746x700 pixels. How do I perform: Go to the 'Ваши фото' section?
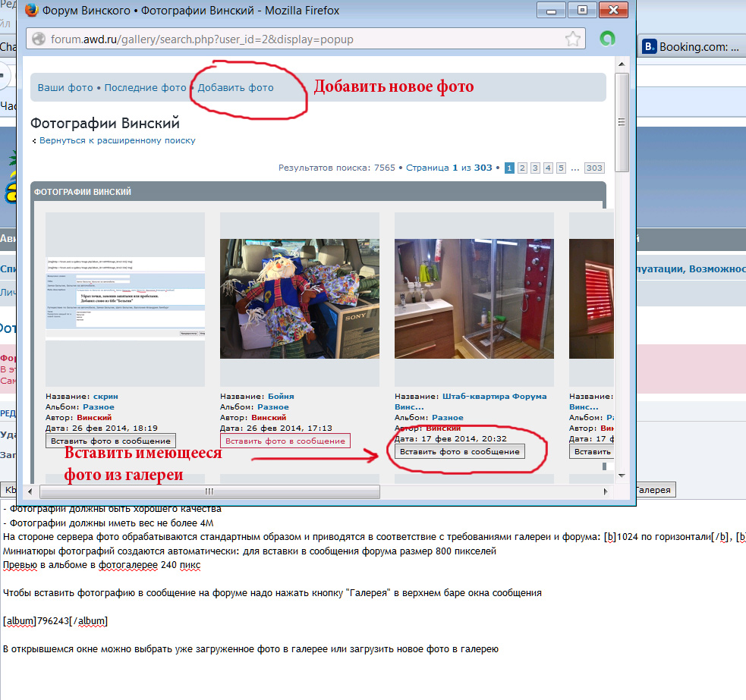click(65, 88)
